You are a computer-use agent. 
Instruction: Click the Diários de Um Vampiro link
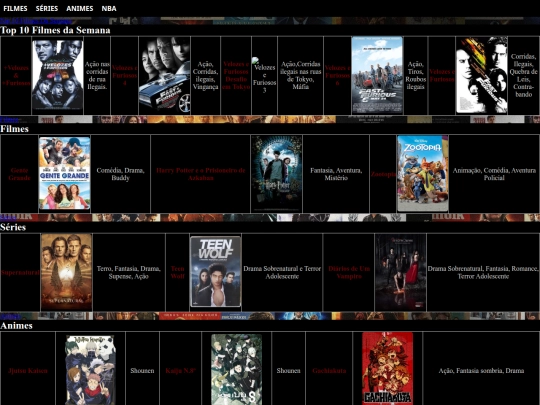[x=349, y=272]
